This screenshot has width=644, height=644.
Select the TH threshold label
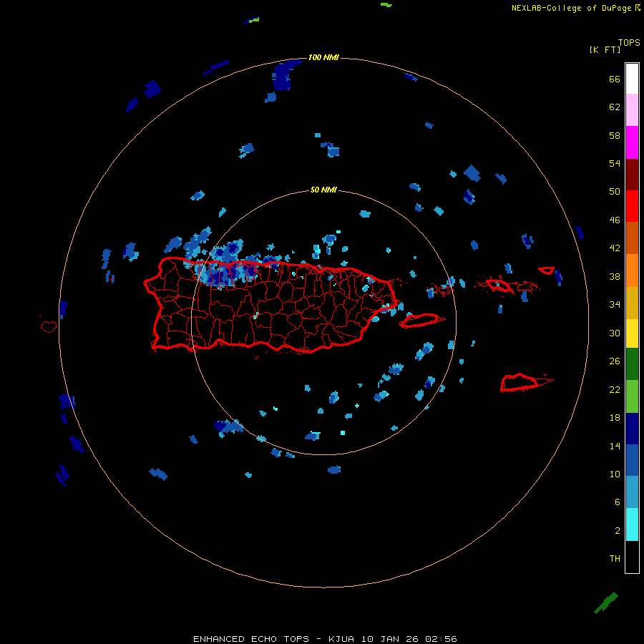point(615,559)
